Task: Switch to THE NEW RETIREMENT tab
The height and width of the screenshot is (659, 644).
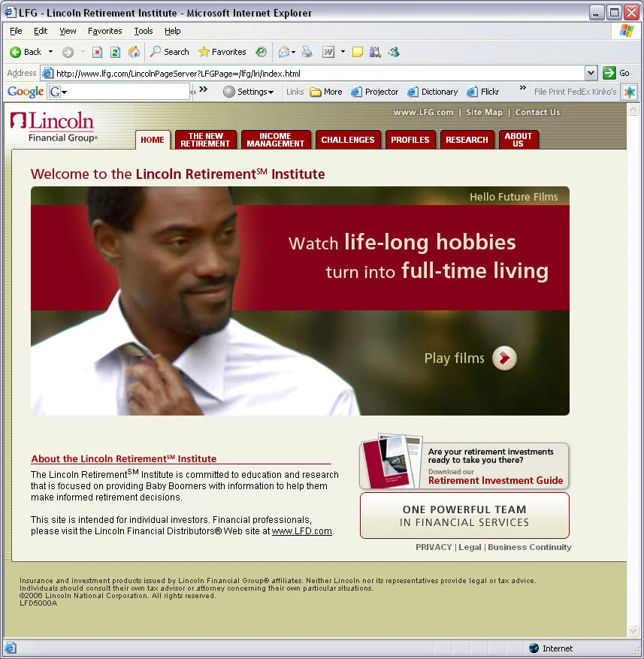Action: click(206, 140)
